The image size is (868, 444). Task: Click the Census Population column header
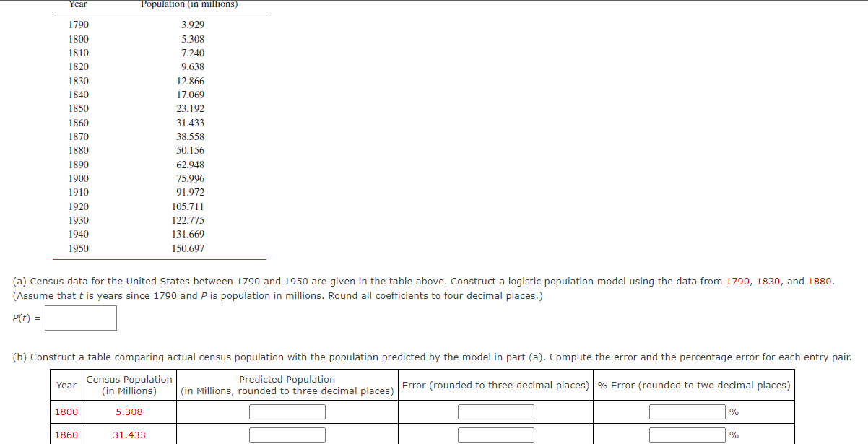(129, 385)
